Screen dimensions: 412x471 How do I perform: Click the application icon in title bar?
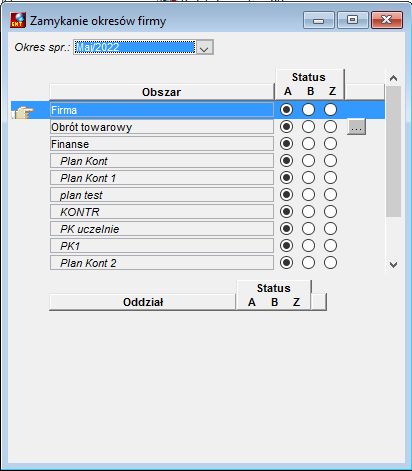18,20
